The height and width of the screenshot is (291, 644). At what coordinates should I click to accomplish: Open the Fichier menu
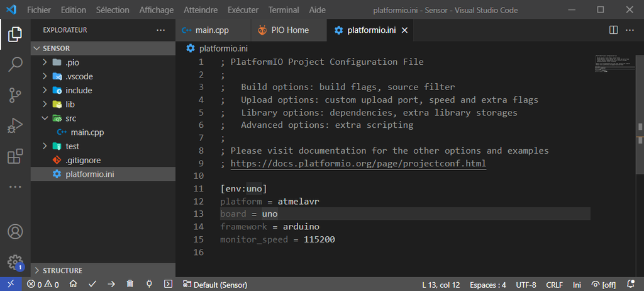tap(38, 10)
